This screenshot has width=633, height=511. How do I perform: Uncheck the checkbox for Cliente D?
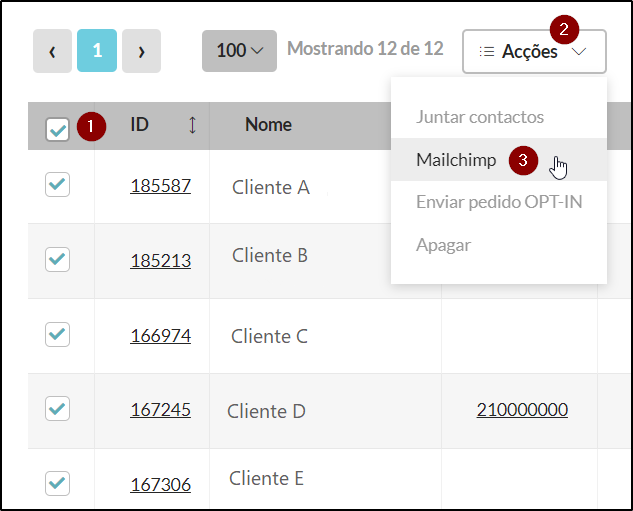coord(57,408)
